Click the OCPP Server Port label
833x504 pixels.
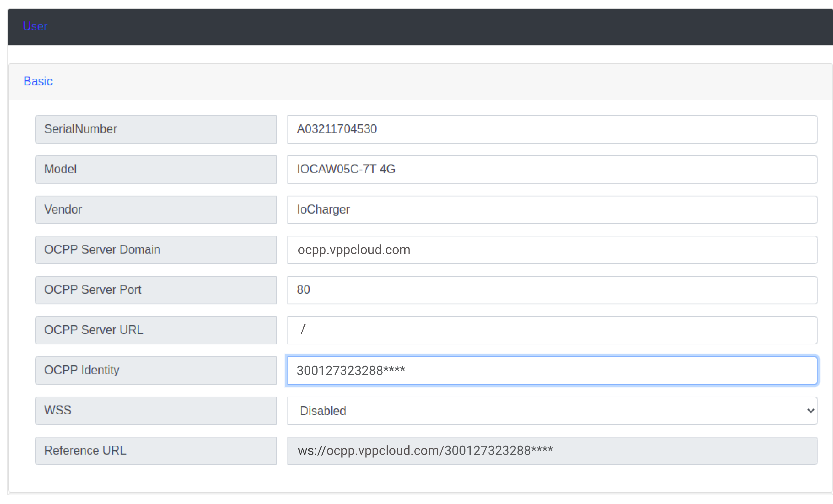155,290
